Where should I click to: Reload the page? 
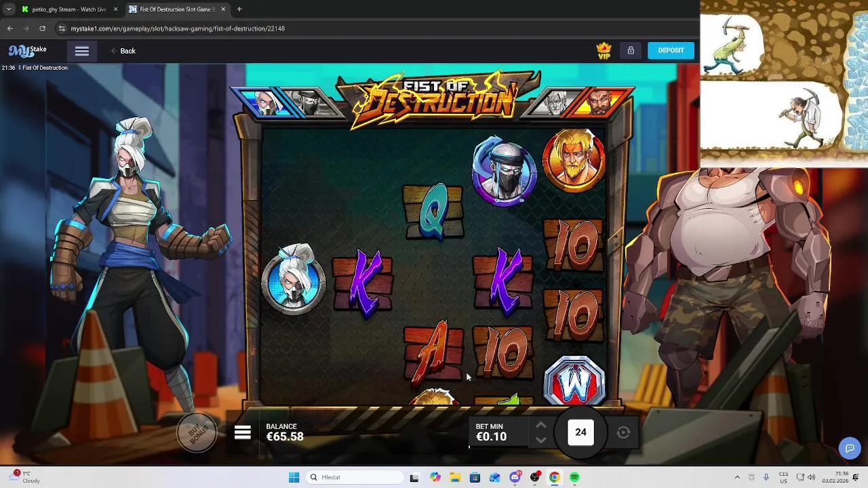tap(43, 28)
